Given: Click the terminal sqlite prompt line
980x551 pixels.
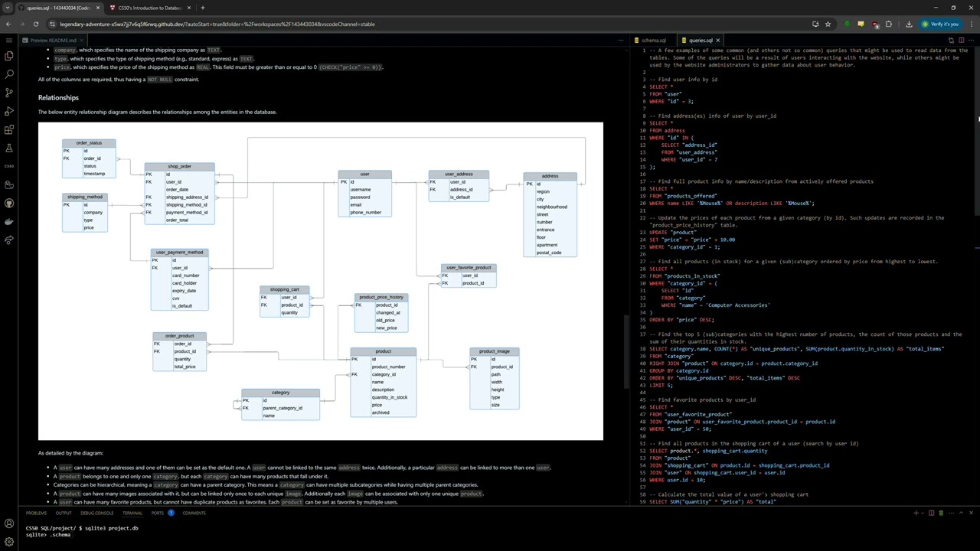Looking at the screenshot, I should tap(48, 535).
